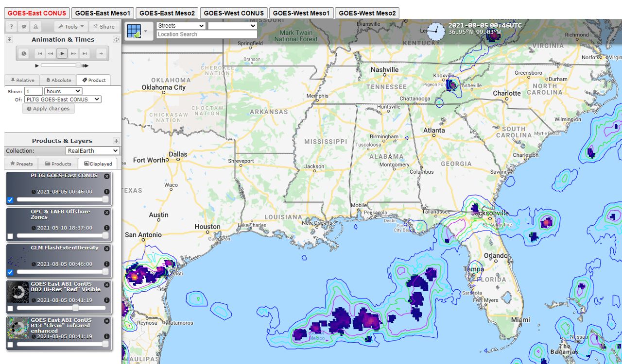Screen dimensions: 622x364
Task: Select the Displayed tab
Action: click(98, 164)
